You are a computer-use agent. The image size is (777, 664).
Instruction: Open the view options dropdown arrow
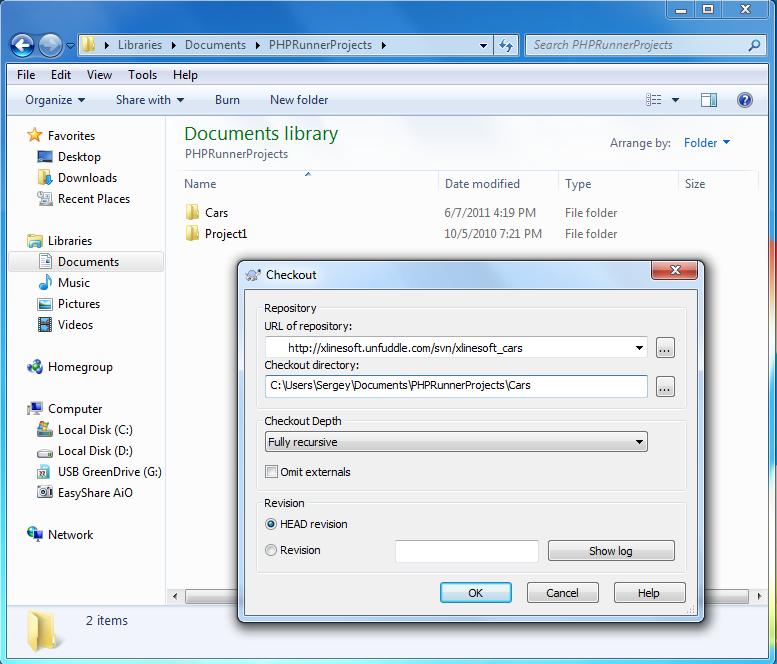coord(675,100)
